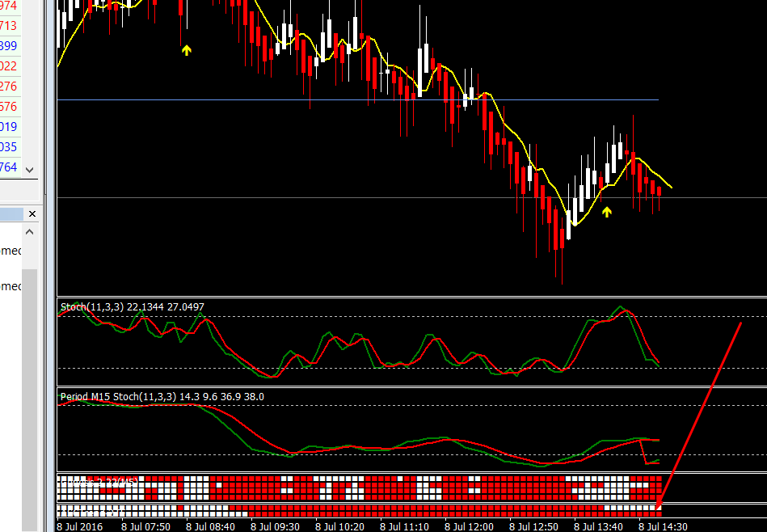Click the Stoch(11,3,3) 22.1344 27.0497 label
The width and height of the screenshot is (767, 532).
132,307
